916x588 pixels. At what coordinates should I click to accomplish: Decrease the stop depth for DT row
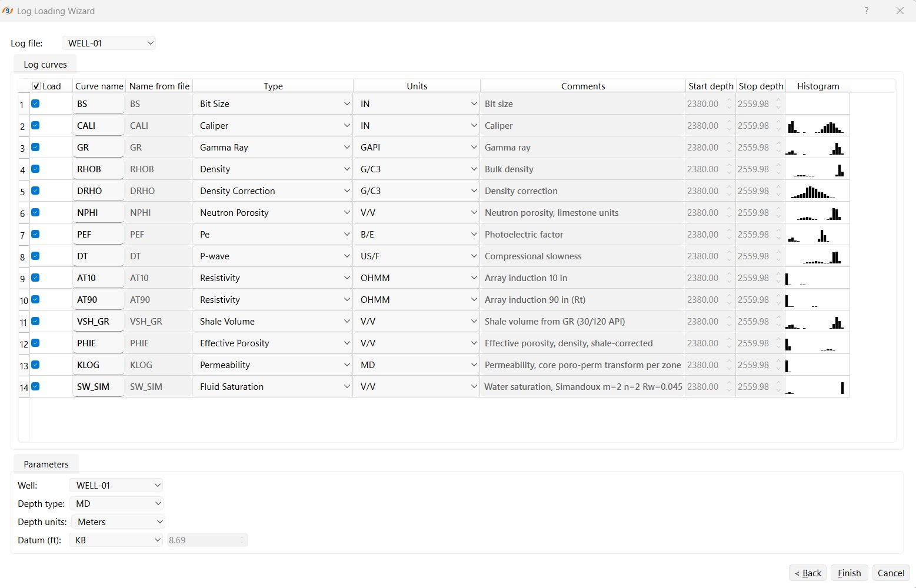tap(779, 260)
